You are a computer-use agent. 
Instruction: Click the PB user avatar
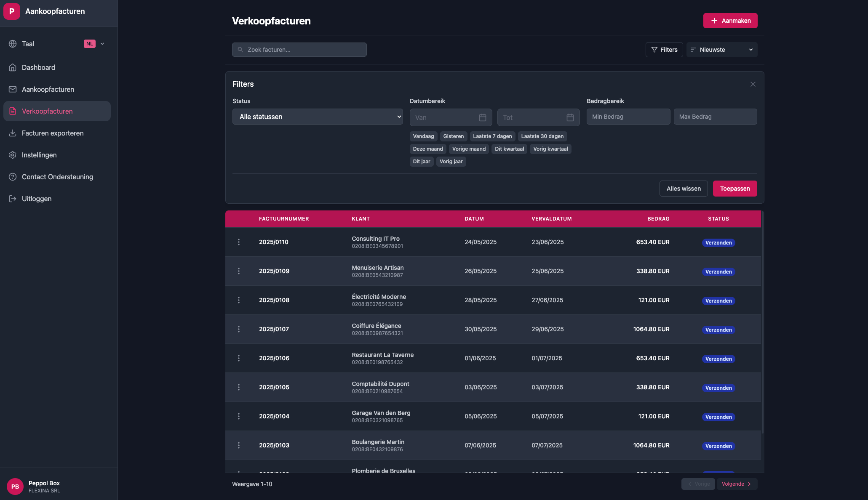[15, 487]
